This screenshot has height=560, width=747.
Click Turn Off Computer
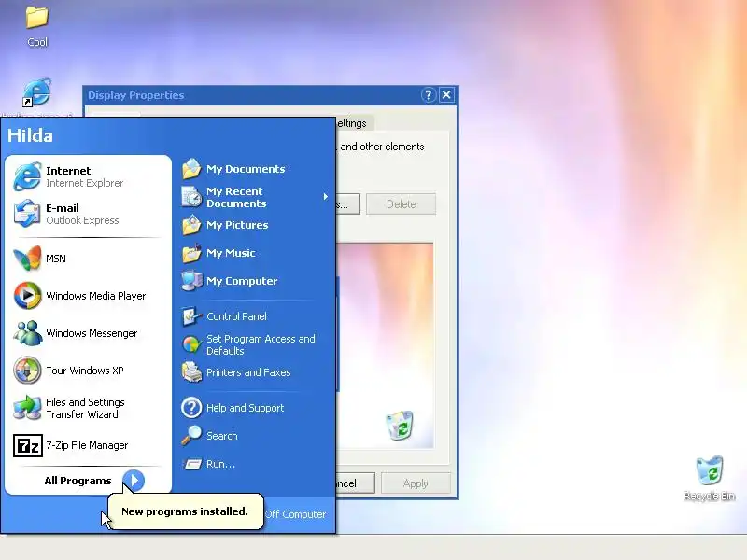tap(295, 514)
